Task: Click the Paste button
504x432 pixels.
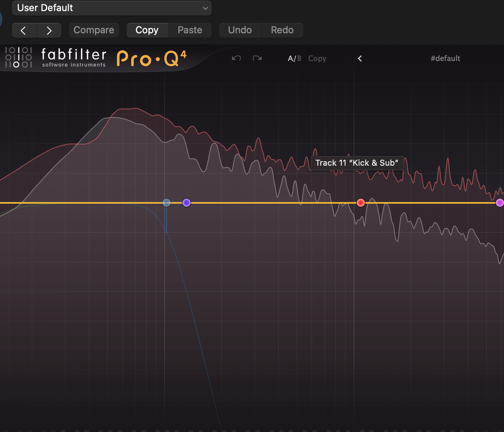Action: 190,30
